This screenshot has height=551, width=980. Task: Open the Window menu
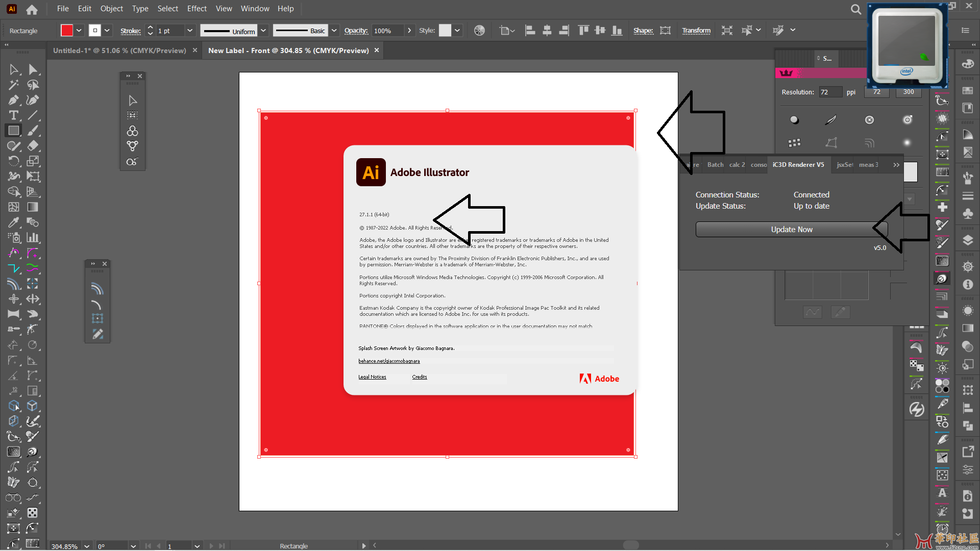pos(255,9)
